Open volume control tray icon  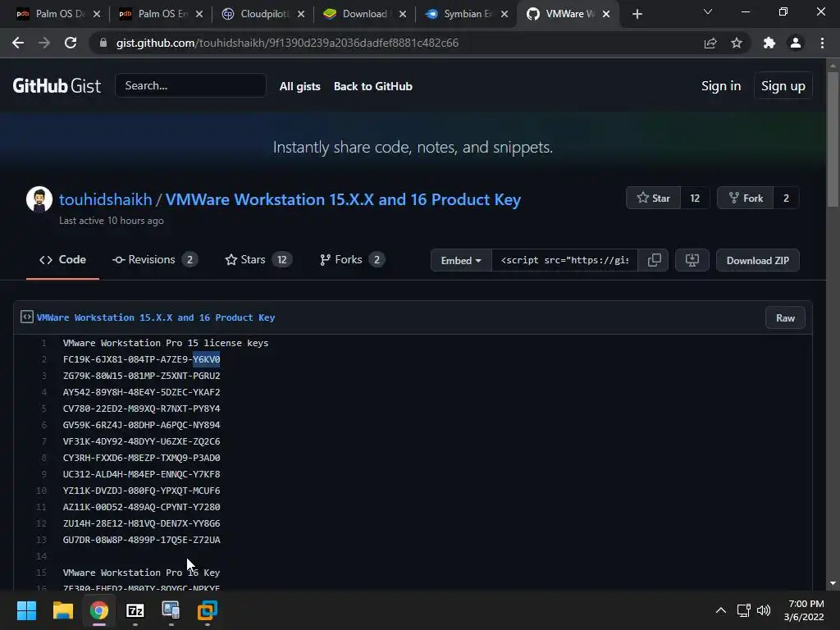point(764,610)
